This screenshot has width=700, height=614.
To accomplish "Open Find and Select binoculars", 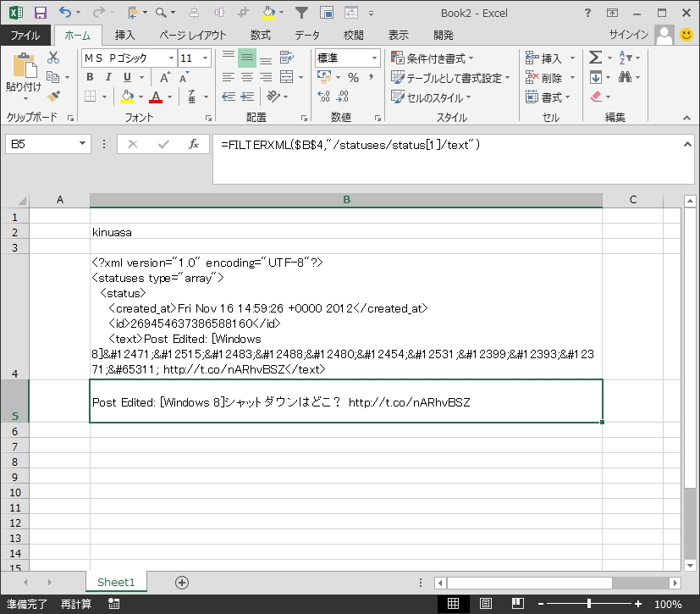I will click(625, 77).
